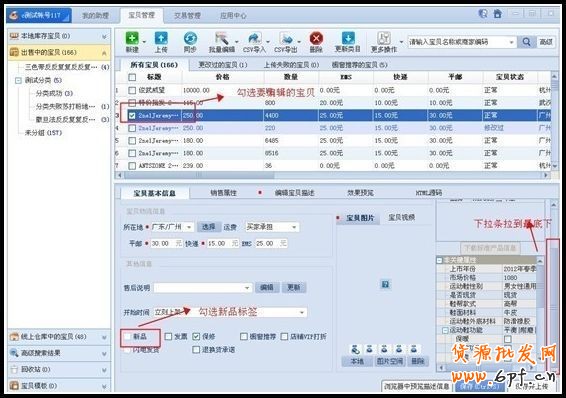Click the 同步 sync icon
The height and width of the screenshot is (398, 566).
click(x=190, y=38)
